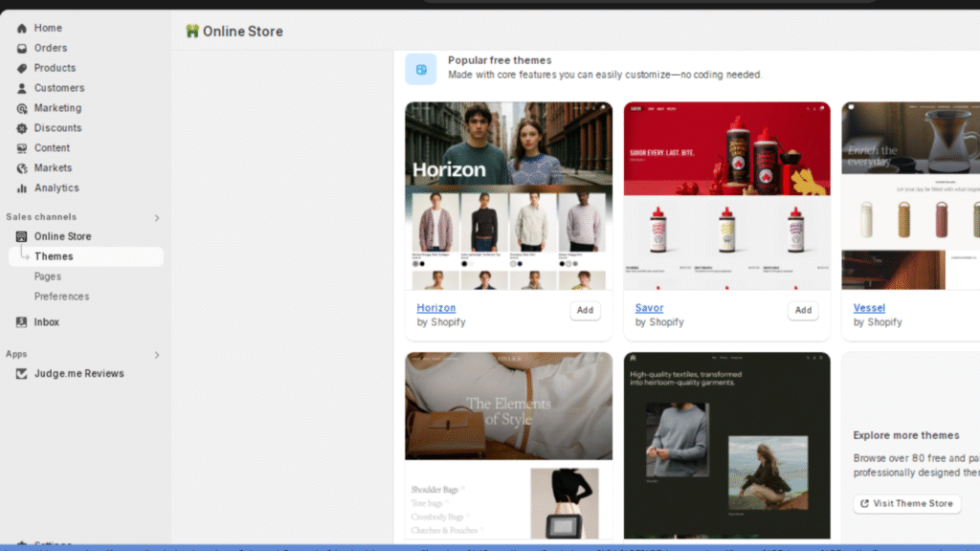980x551 pixels.
Task: Click the Marketing target icon
Action: [x=22, y=108]
